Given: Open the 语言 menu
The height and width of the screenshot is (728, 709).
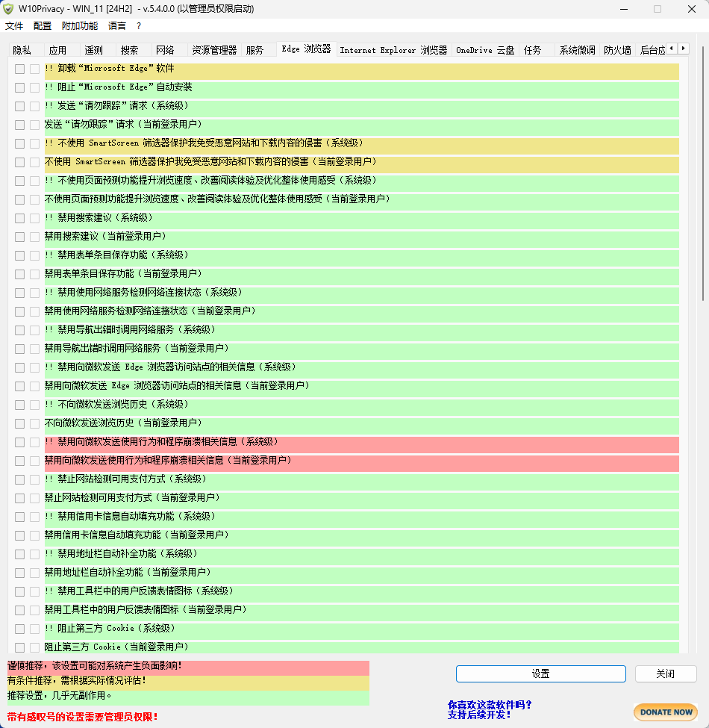Looking at the screenshot, I should (117, 26).
